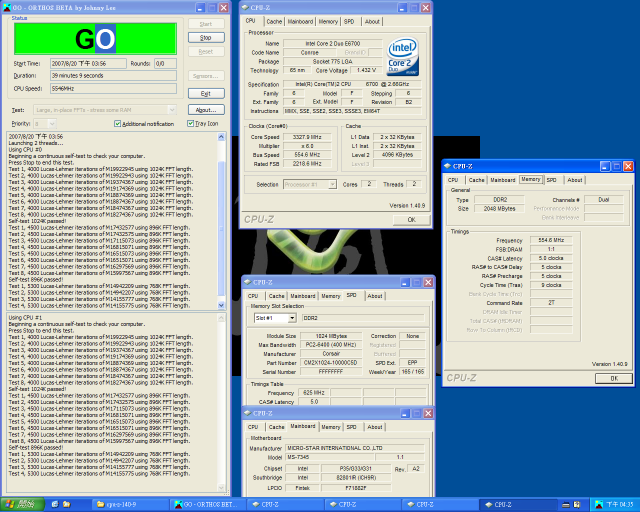Click the Model MS-7345 field
This screenshot has width=640, height=512.
click(x=329, y=457)
